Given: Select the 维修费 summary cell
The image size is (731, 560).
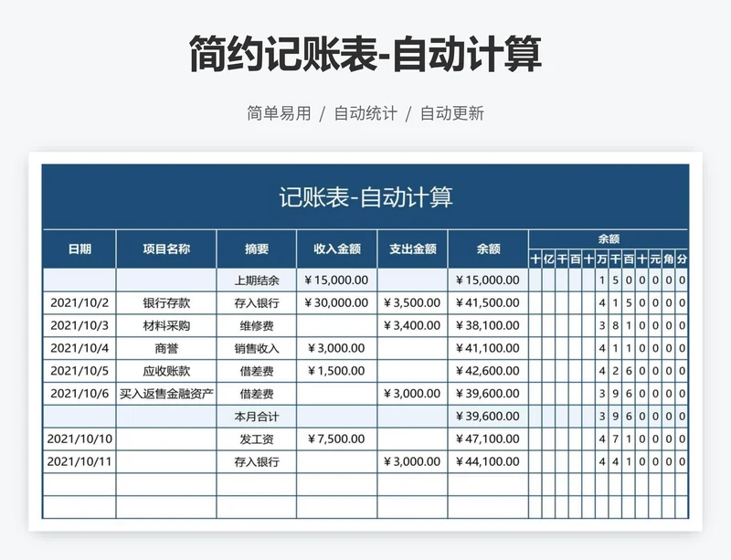Looking at the screenshot, I should coord(257,325).
